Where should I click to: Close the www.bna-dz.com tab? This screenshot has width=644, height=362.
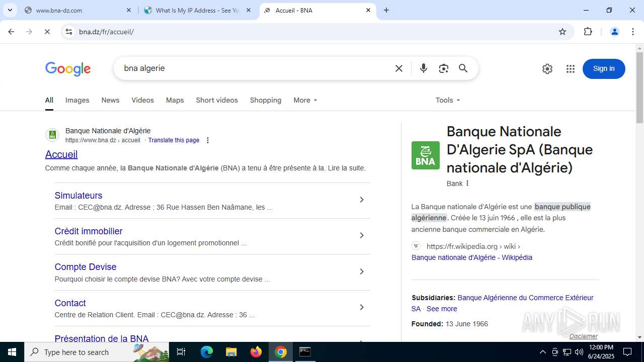point(129,10)
